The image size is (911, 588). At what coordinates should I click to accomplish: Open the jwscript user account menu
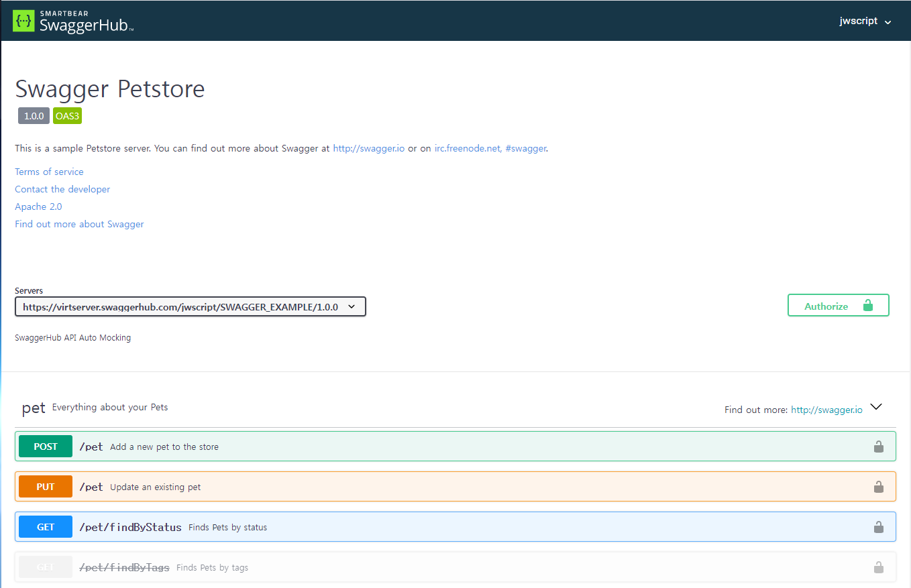tap(865, 21)
